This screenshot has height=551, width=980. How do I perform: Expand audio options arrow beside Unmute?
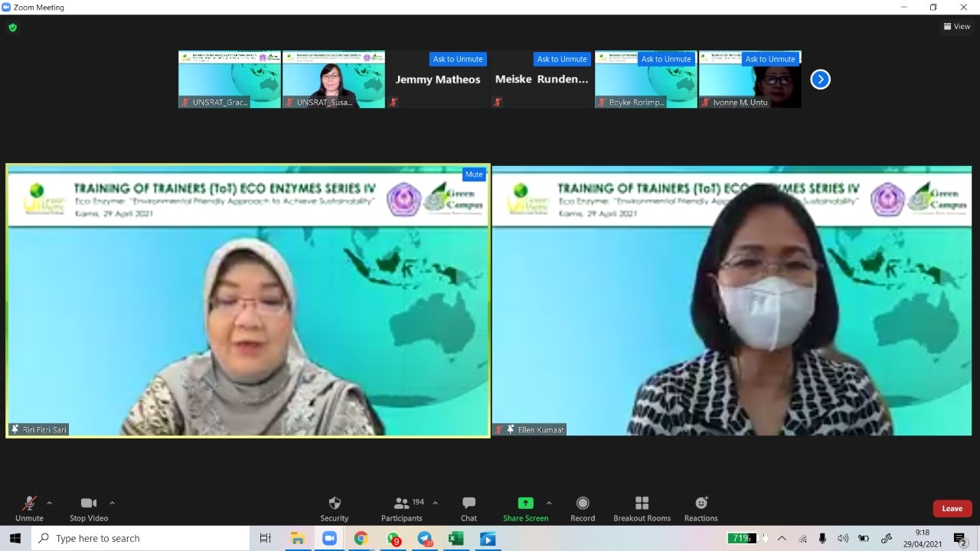pyautogui.click(x=50, y=503)
